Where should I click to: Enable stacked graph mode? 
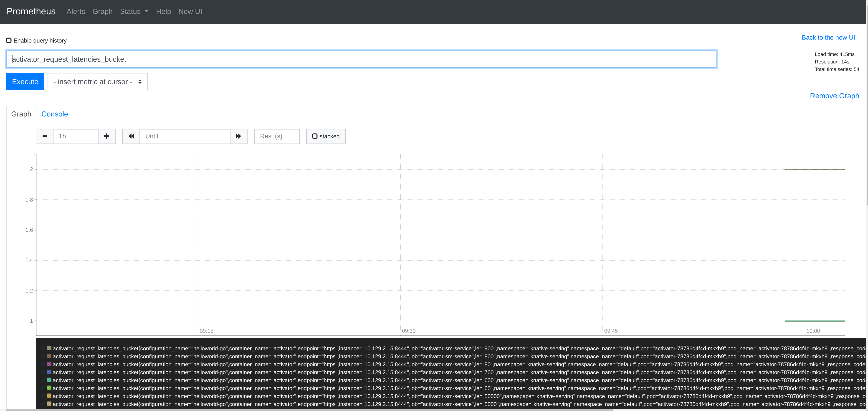tap(315, 136)
